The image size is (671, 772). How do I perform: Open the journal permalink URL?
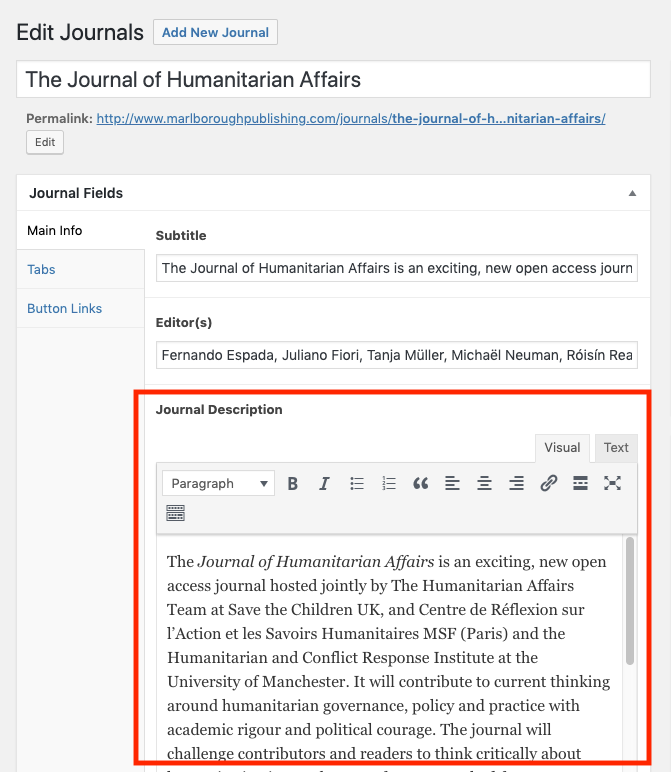(351, 119)
